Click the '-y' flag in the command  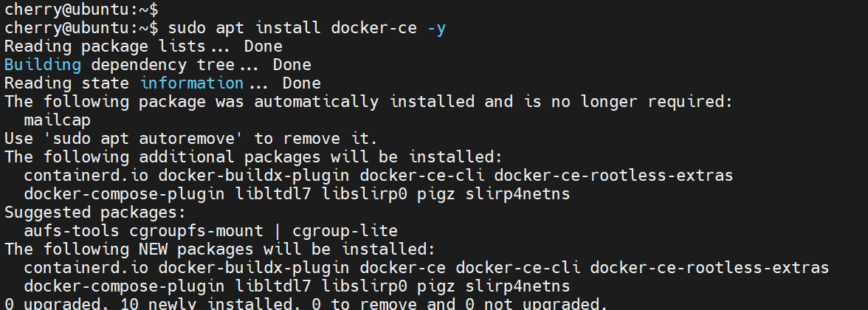[436, 28]
